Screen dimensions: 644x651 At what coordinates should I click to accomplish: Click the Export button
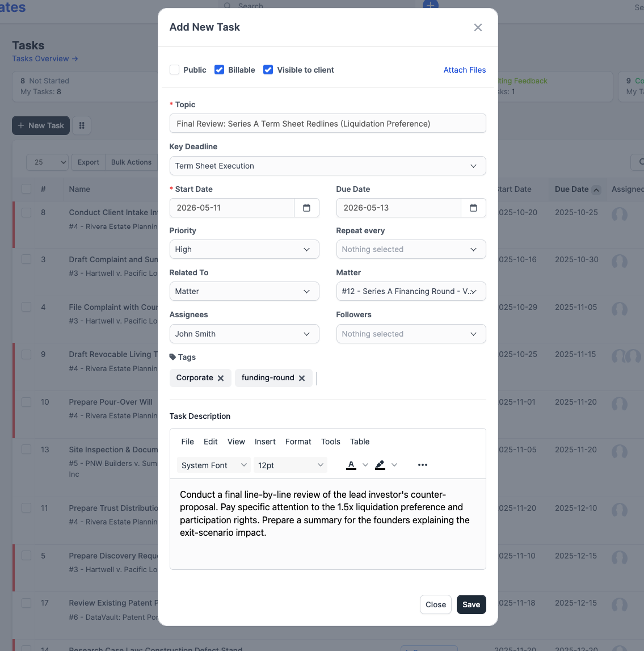pyautogui.click(x=89, y=162)
